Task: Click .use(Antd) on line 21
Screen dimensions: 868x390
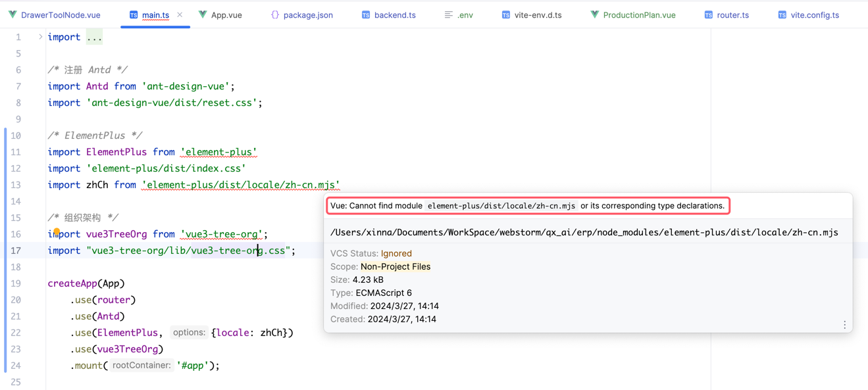Action: (x=97, y=316)
